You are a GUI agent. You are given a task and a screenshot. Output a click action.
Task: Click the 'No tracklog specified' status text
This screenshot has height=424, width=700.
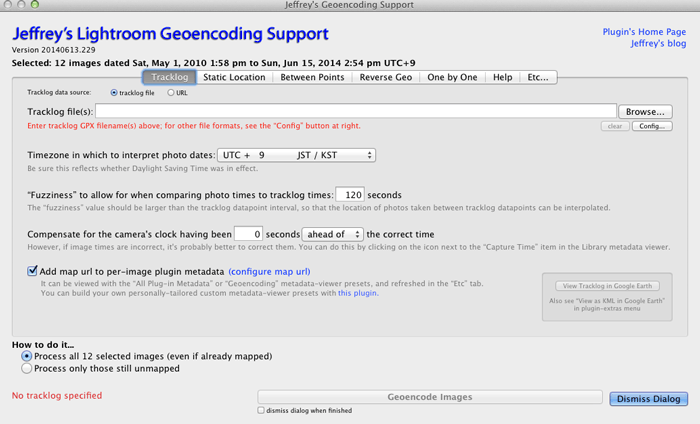click(57, 395)
